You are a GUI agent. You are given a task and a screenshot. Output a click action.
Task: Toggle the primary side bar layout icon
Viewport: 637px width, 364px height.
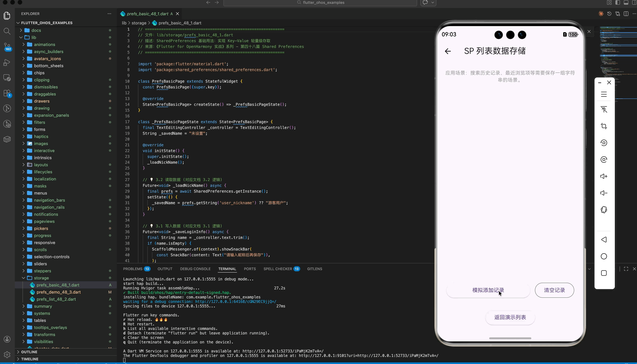[617, 3]
